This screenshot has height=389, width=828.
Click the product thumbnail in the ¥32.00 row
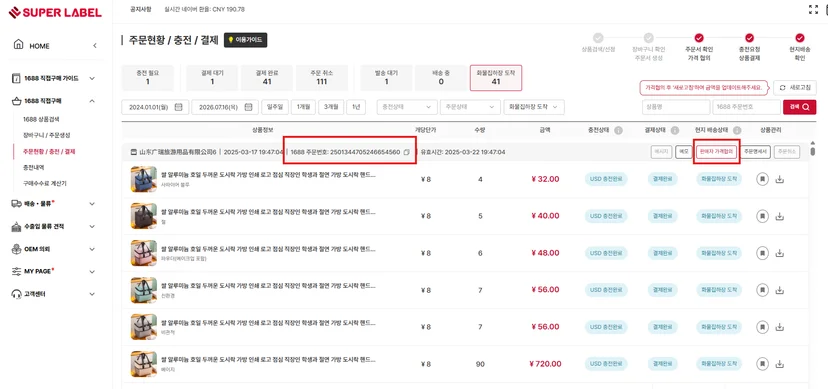144,179
